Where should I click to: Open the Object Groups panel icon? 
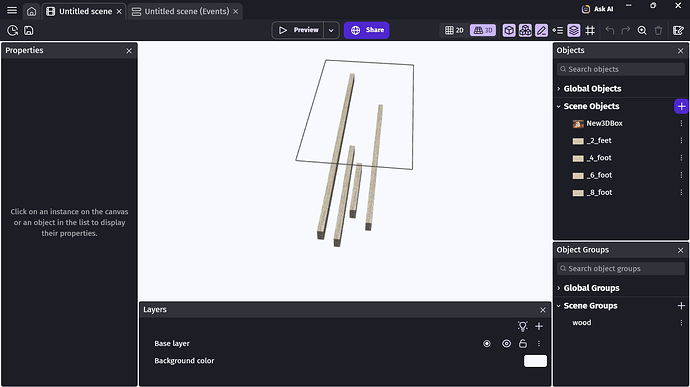(525, 30)
